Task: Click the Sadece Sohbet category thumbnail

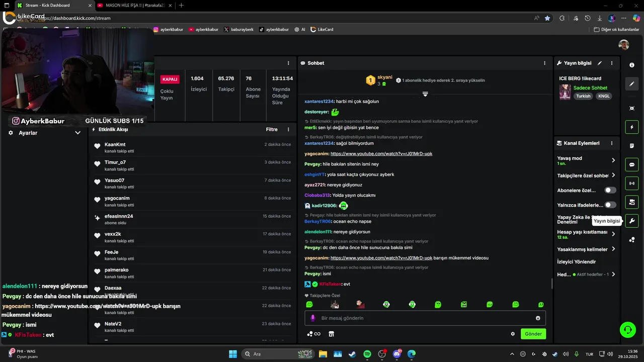Action: [x=565, y=92]
